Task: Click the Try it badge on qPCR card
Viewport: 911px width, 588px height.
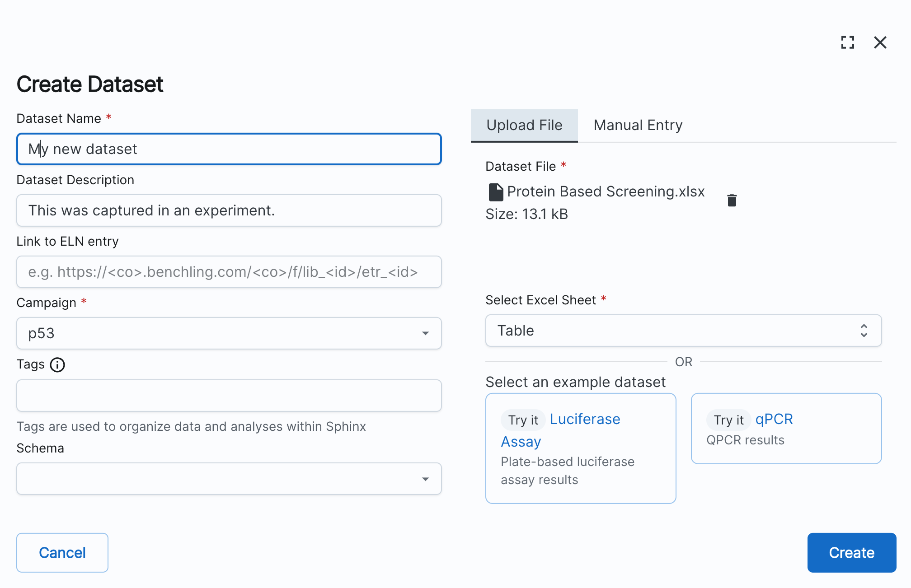Action: click(x=728, y=420)
